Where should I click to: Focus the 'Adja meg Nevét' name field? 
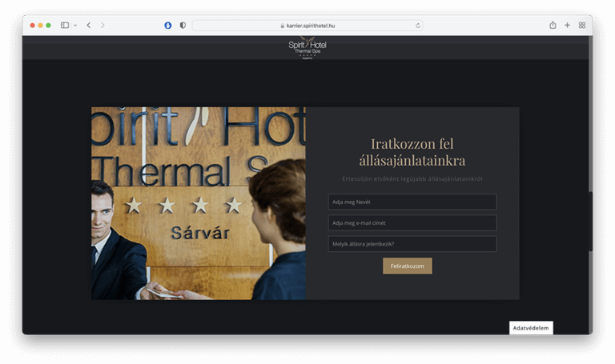click(x=412, y=202)
